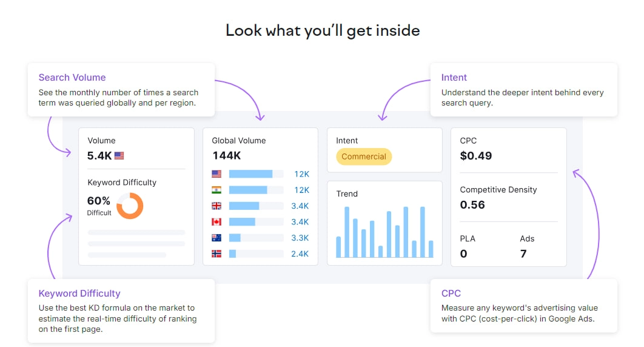The height and width of the screenshot is (347, 644).
Task: Click the orange Keyword Difficulty donut chart
Action: pos(130,206)
